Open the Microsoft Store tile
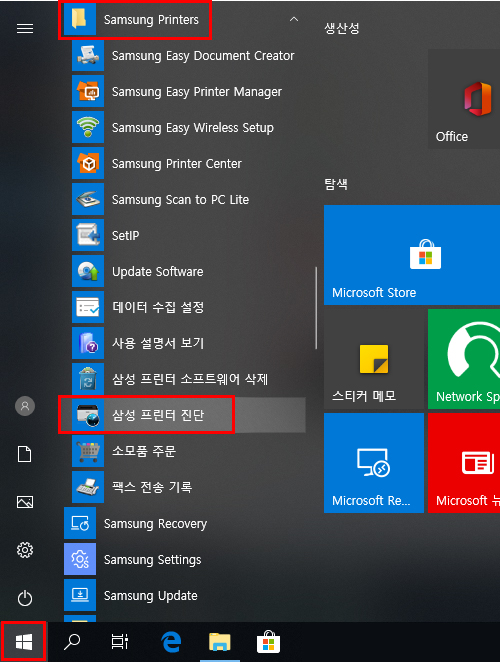The height and width of the screenshot is (662, 500). point(412,255)
